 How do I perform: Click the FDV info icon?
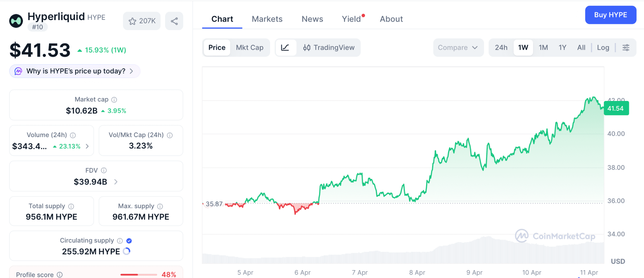[x=104, y=170]
